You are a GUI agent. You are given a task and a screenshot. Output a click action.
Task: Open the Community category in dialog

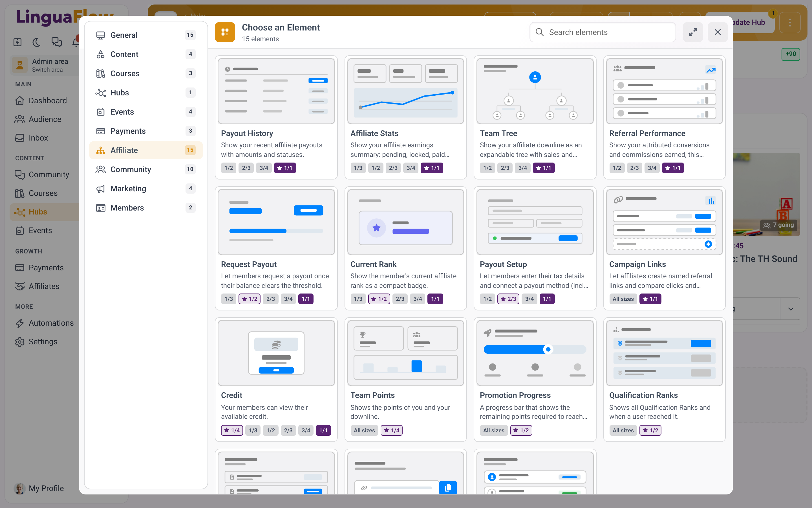point(145,169)
